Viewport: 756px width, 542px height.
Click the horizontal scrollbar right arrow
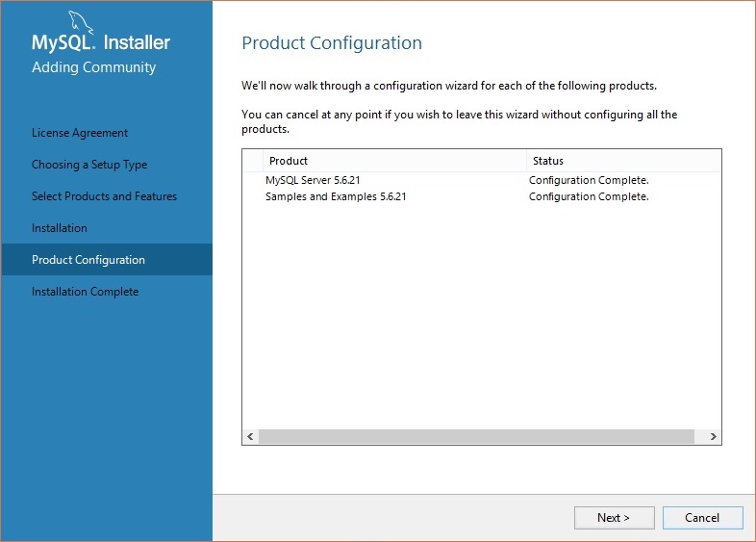point(713,436)
